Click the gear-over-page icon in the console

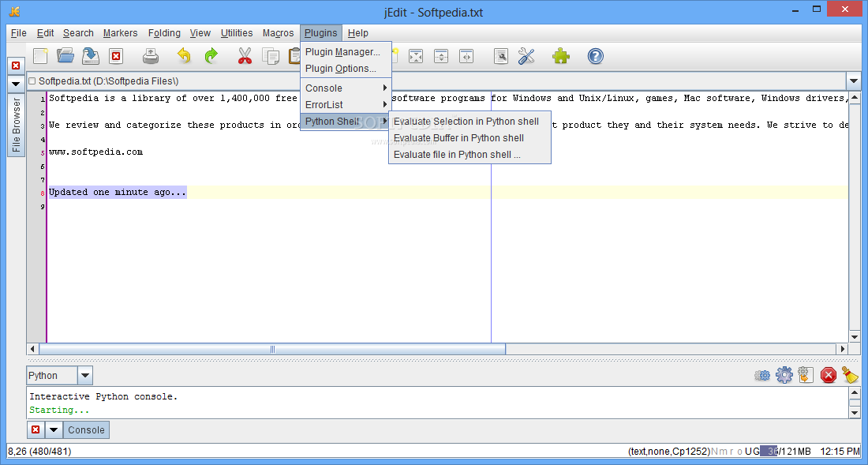(x=806, y=375)
